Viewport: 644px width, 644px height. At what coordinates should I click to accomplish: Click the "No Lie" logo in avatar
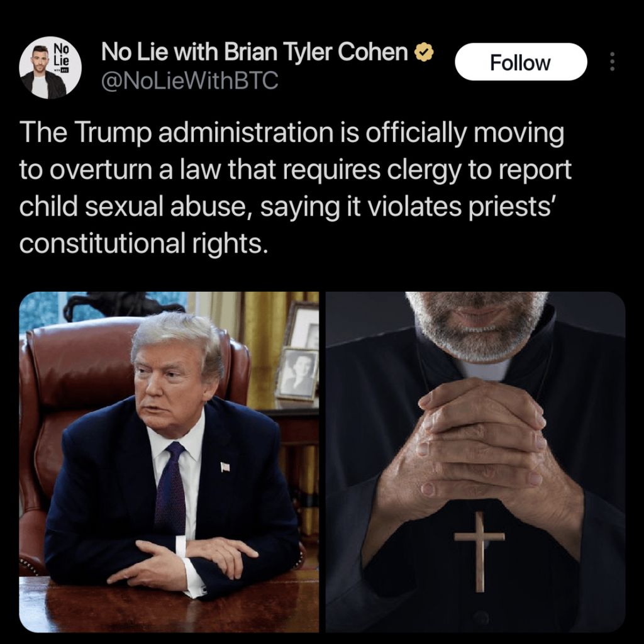[62, 54]
